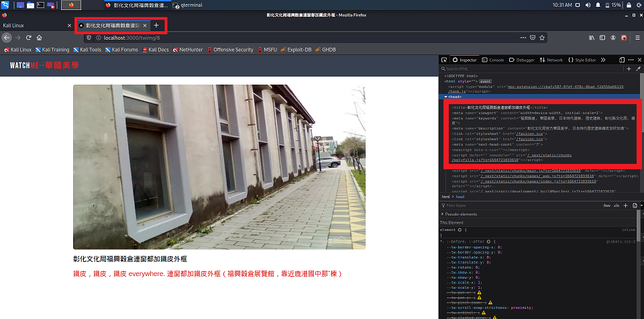The width and height of the screenshot is (644, 319).
Task: Toggle the .cls class panel
Action: click(x=616, y=206)
